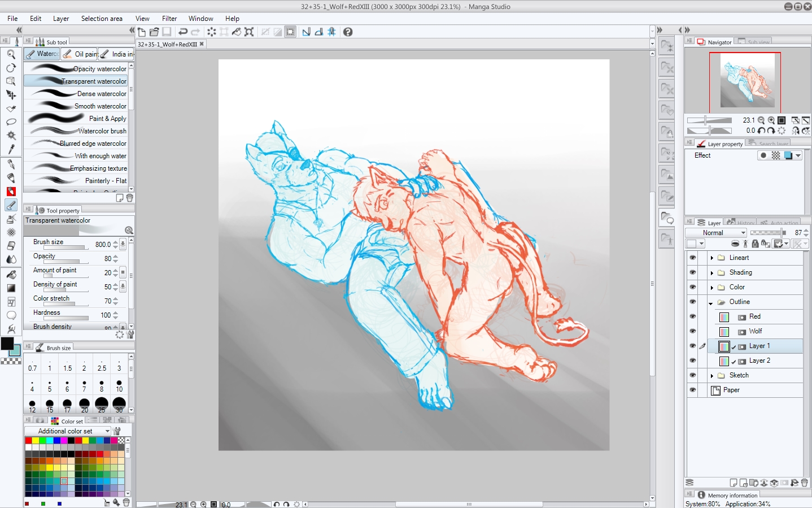Select the Pencil tool
Viewport: 812px width, 508px height.
pyautogui.click(x=11, y=177)
